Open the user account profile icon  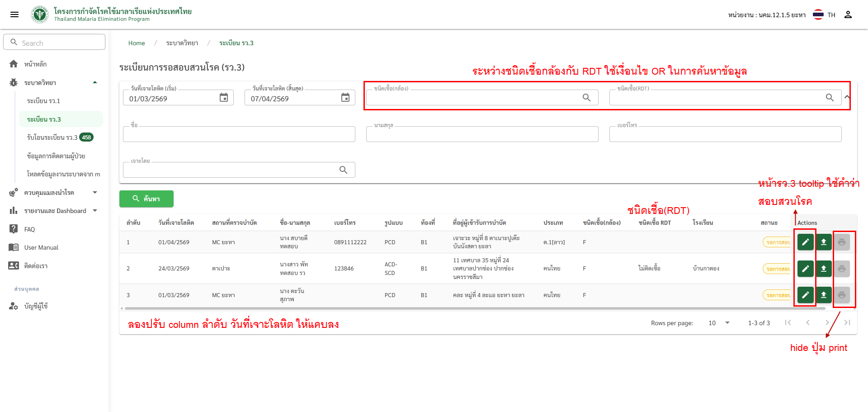coord(848,15)
